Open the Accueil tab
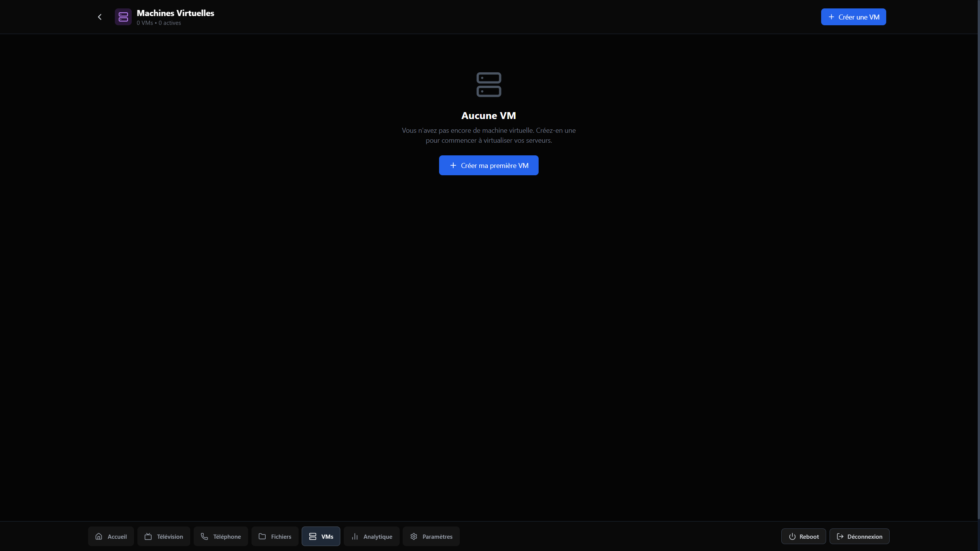The image size is (980, 551). (111, 536)
